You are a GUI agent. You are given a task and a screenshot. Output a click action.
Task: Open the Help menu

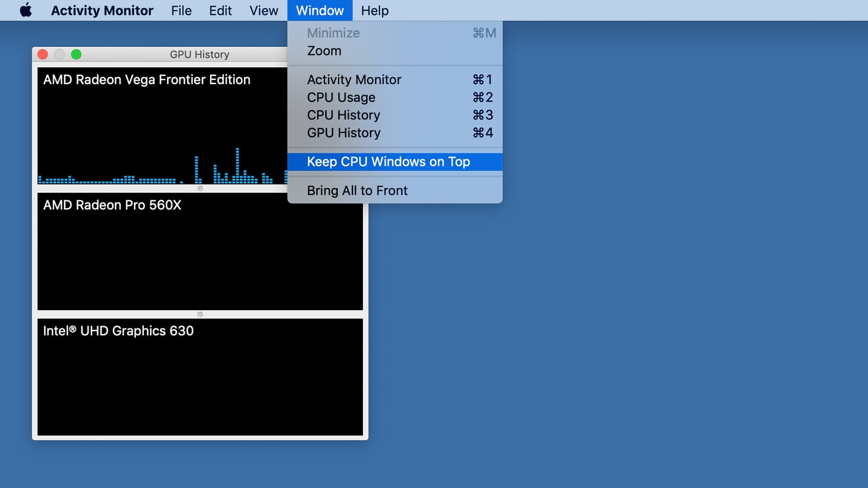click(375, 10)
